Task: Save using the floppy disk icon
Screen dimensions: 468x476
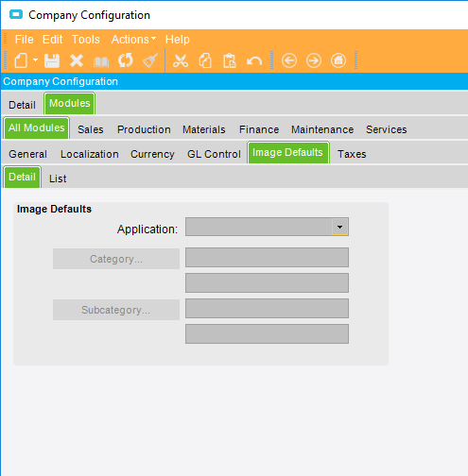Action: pos(52,60)
